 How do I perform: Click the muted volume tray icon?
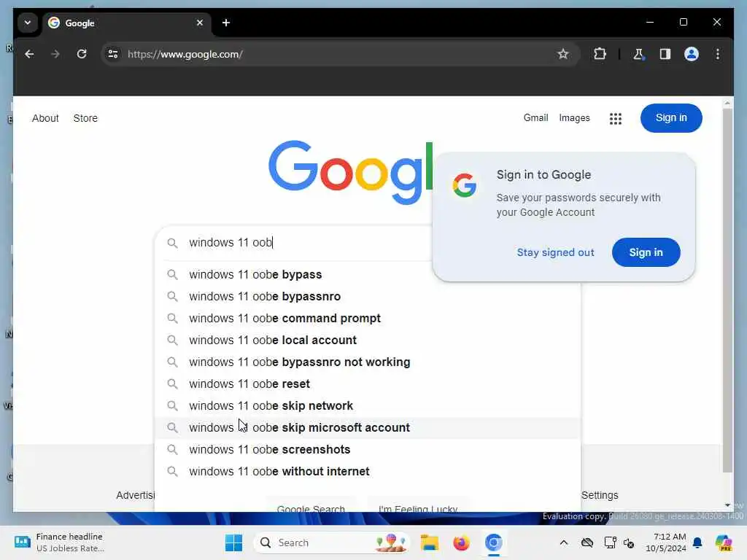coord(629,542)
